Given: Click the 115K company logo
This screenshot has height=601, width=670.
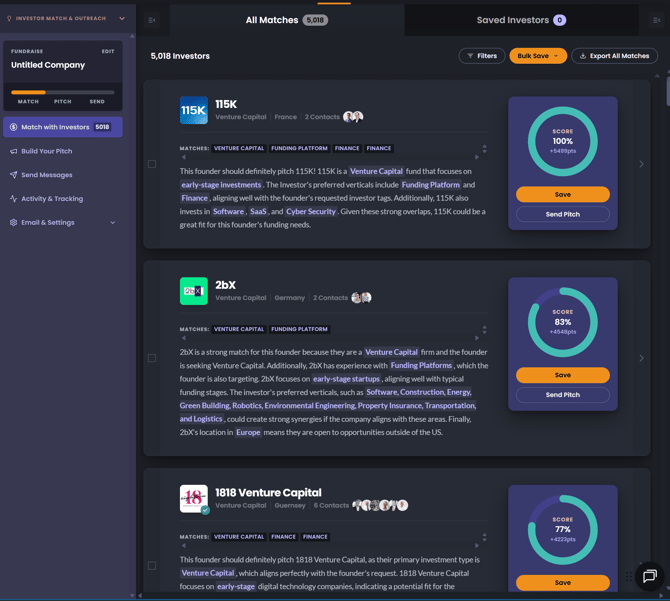Looking at the screenshot, I should click(x=194, y=110).
